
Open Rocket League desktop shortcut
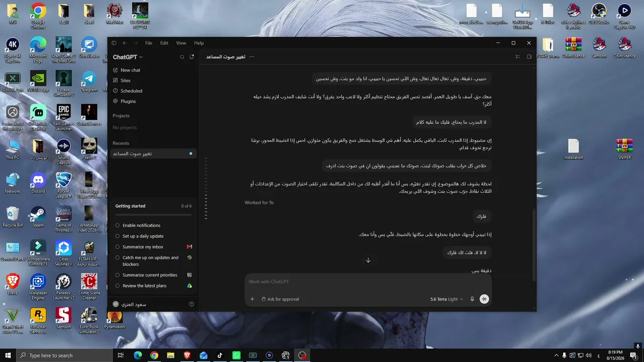pyautogui.click(x=63, y=185)
